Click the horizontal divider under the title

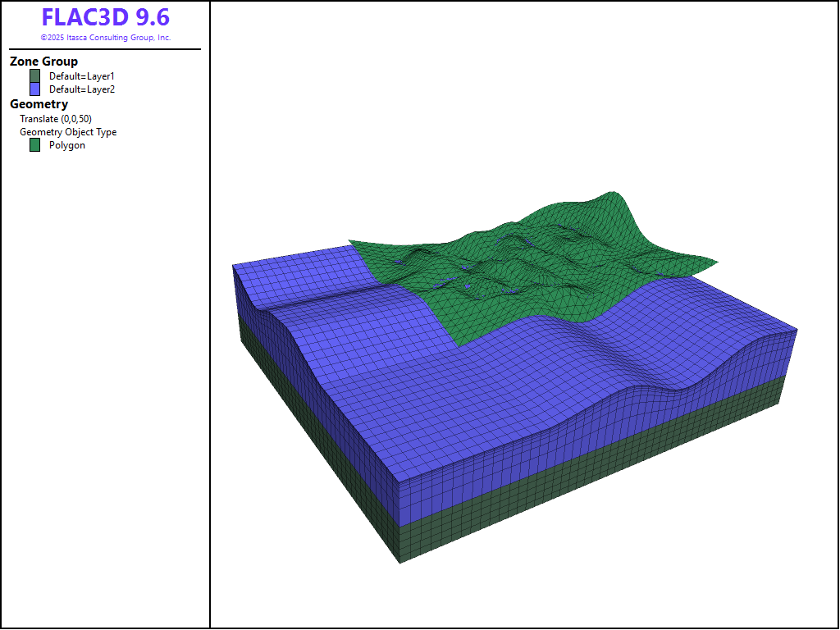coord(105,49)
